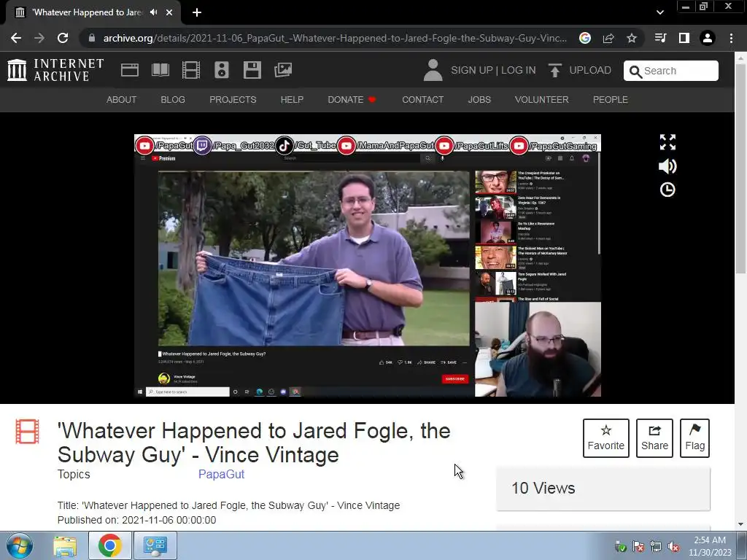Open the Internet Archive home logo
747x560 pixels.
tap(55, 70)
